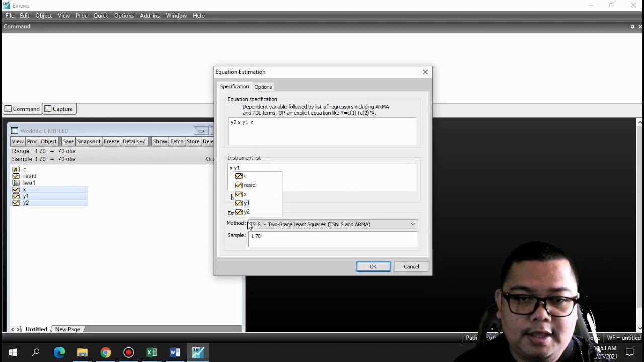Open the Object menu in menu bar

44,16
